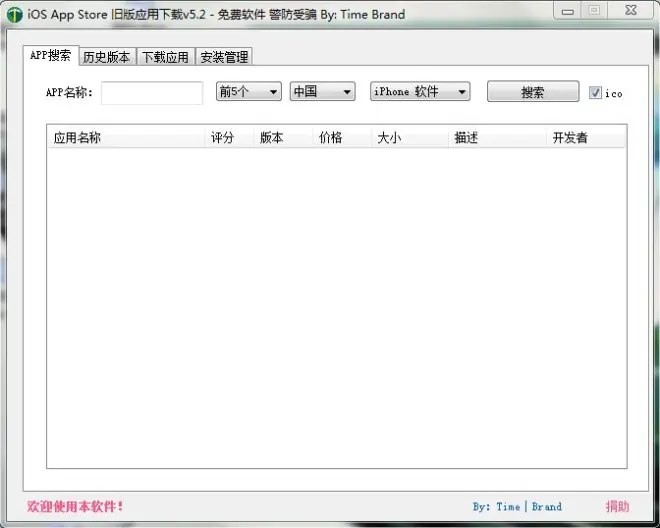Expand the iPhone 软件 type dropdown
660x528 pixels.
point(420,91)
